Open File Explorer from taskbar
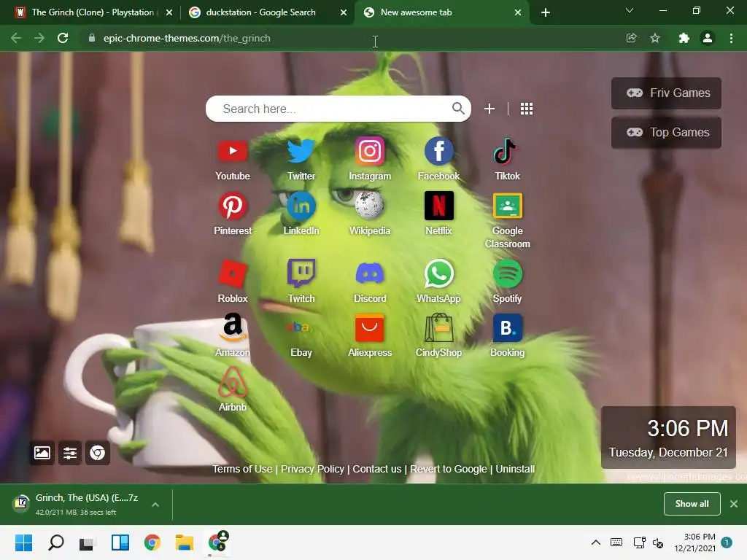The width and height of the screenshot is (747, 560). click(x=185, y=542)
